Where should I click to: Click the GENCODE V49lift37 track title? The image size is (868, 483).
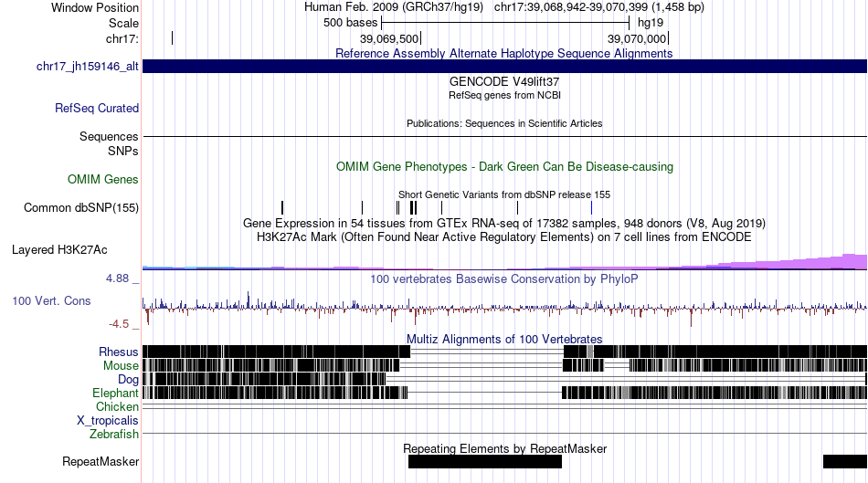point(504,81)
